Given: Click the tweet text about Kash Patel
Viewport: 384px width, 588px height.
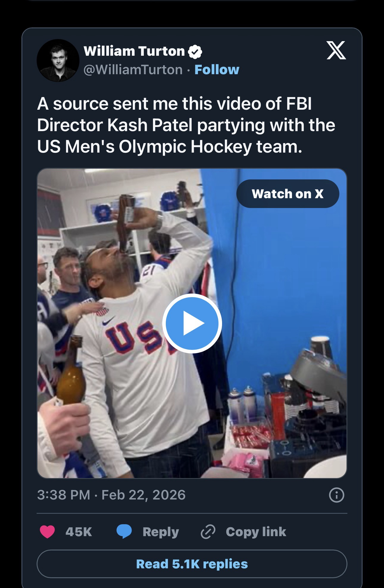Looking at the screenshot, I should 186,125.
